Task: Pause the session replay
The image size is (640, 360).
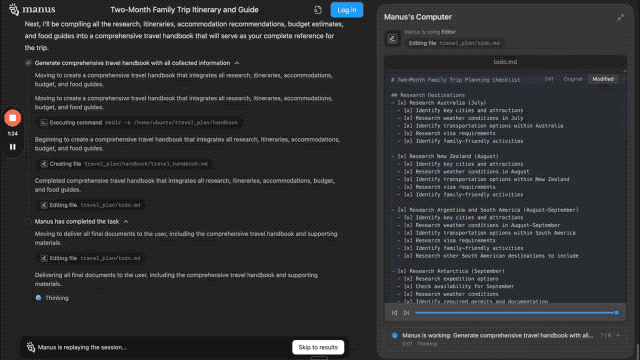Action: (13, 147)
